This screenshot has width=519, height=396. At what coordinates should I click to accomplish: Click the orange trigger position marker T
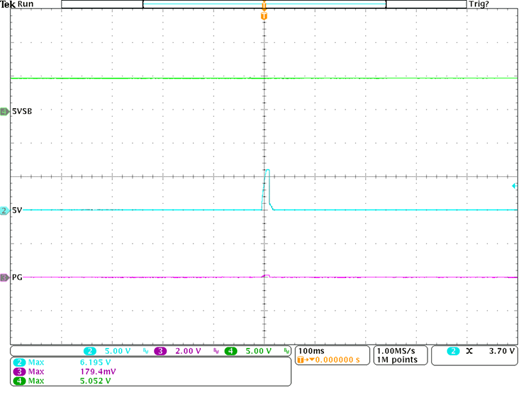[264, 16]
